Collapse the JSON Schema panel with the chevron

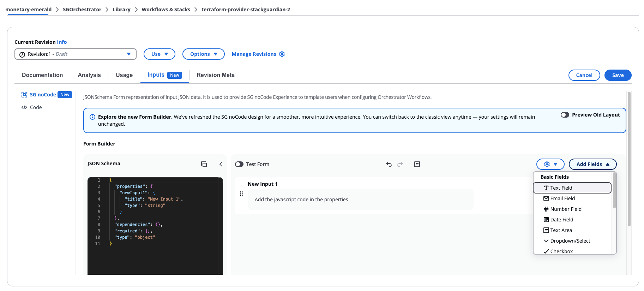click(221, 164)
